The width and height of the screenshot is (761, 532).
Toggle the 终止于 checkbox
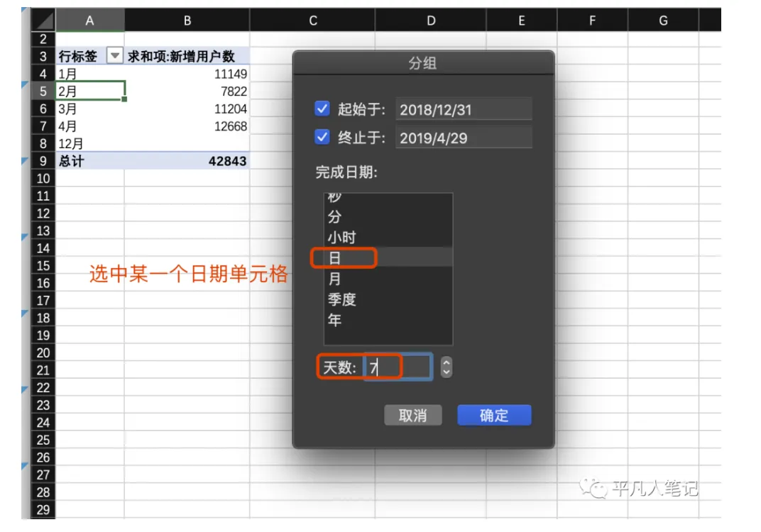click(322, 137)
